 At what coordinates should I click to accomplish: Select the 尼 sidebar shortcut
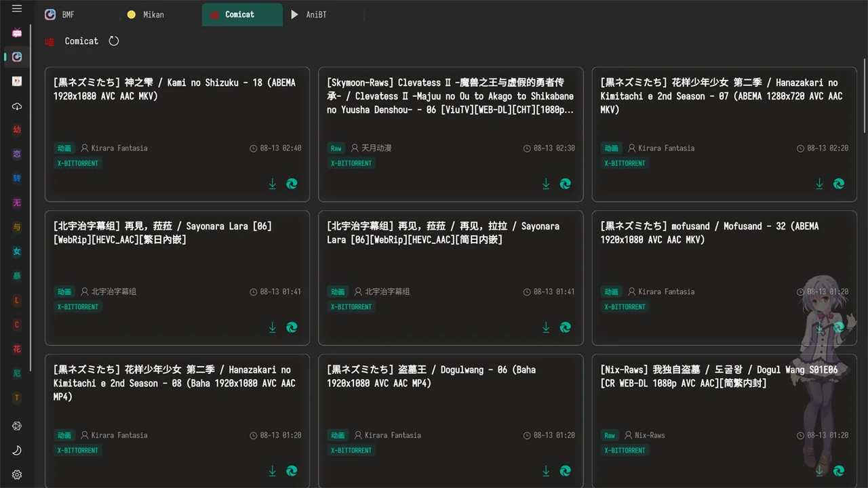click(x=17, y=373)
